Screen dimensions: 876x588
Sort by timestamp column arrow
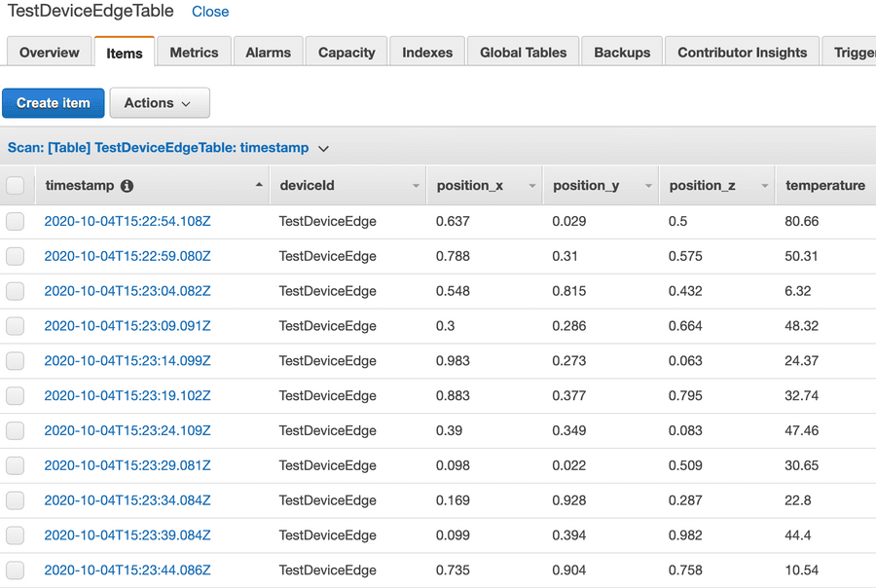259,185
